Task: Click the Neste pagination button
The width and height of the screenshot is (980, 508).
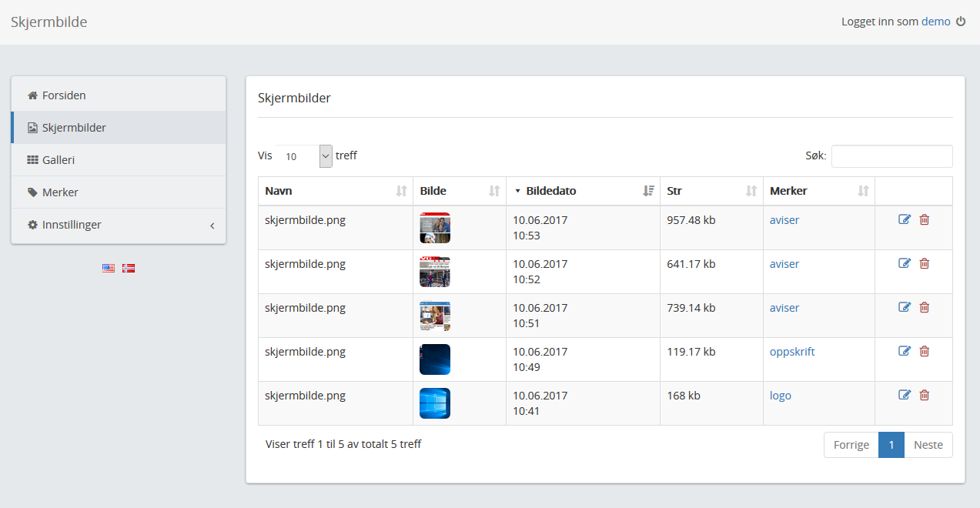Action: tap(928, 445)
